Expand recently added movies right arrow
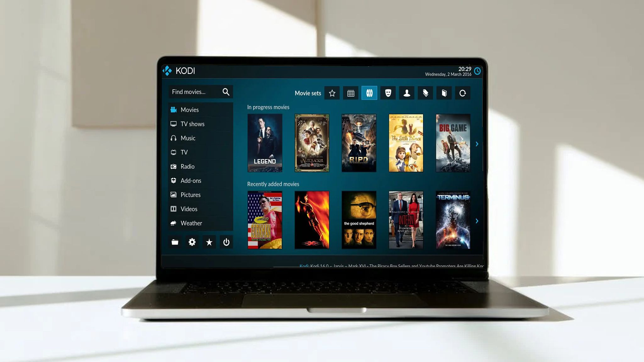This screenshot has height=362, width=644. click(477, 221)
